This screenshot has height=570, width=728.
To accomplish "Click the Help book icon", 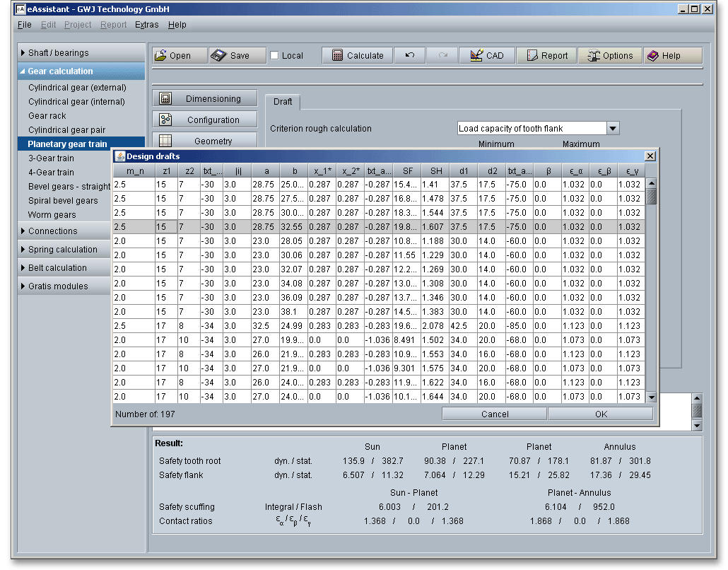I will (652, 56).
